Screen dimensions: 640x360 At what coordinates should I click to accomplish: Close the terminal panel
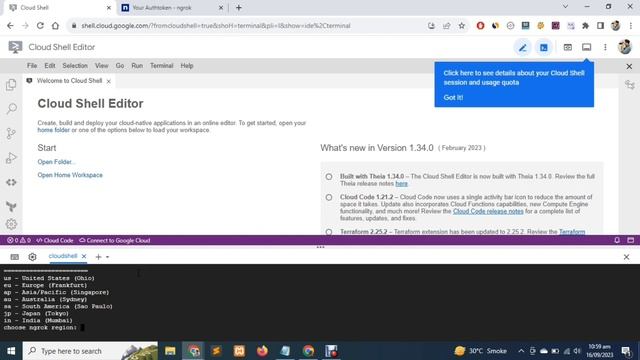tap(627, 257)
